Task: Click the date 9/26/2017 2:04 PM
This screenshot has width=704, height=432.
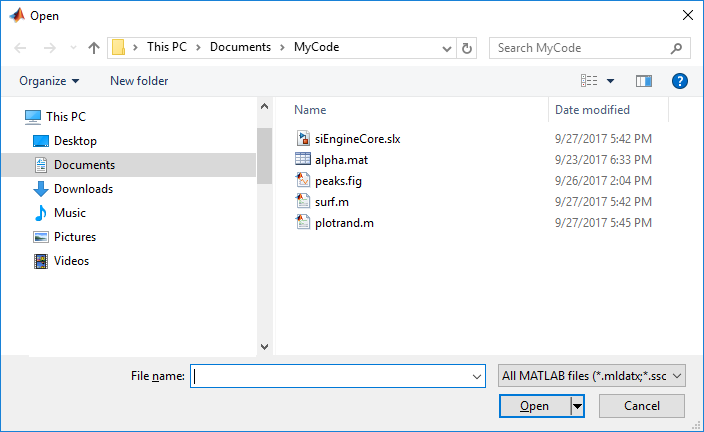Action: pyautogui.click(x=603, y=181)
